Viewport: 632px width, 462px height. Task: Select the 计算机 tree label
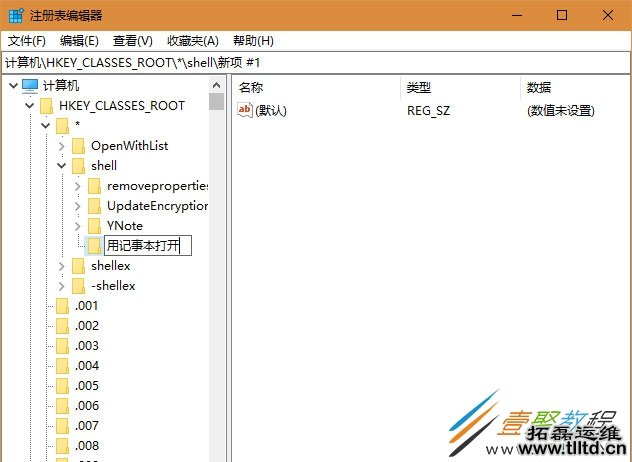[x=61, y=85]
